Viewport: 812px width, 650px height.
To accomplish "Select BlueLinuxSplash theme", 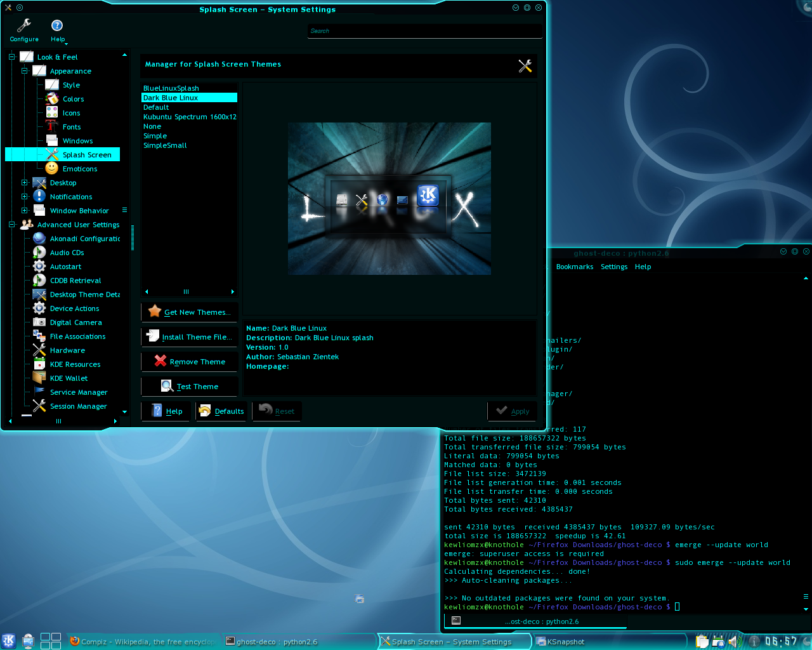I will pos(189,88).
